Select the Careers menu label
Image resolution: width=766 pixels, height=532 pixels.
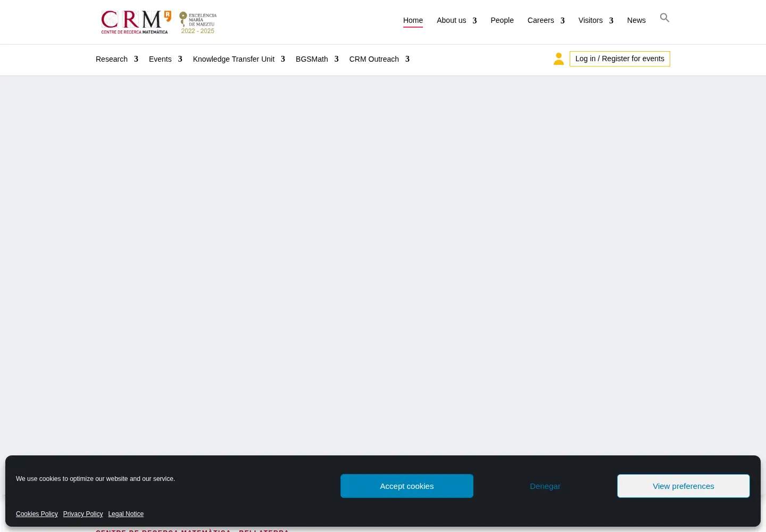point(540,20)
